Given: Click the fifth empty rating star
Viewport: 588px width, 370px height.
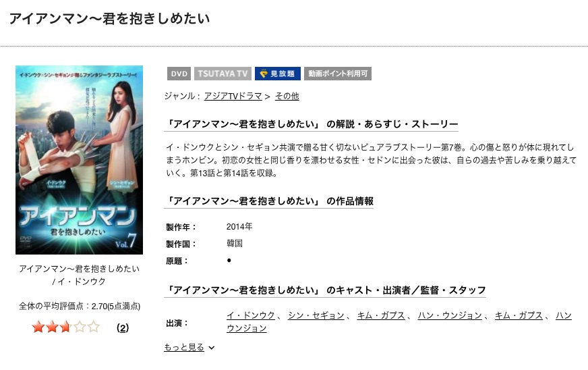Looking at the screenshot, I should (x=93, y=327).
